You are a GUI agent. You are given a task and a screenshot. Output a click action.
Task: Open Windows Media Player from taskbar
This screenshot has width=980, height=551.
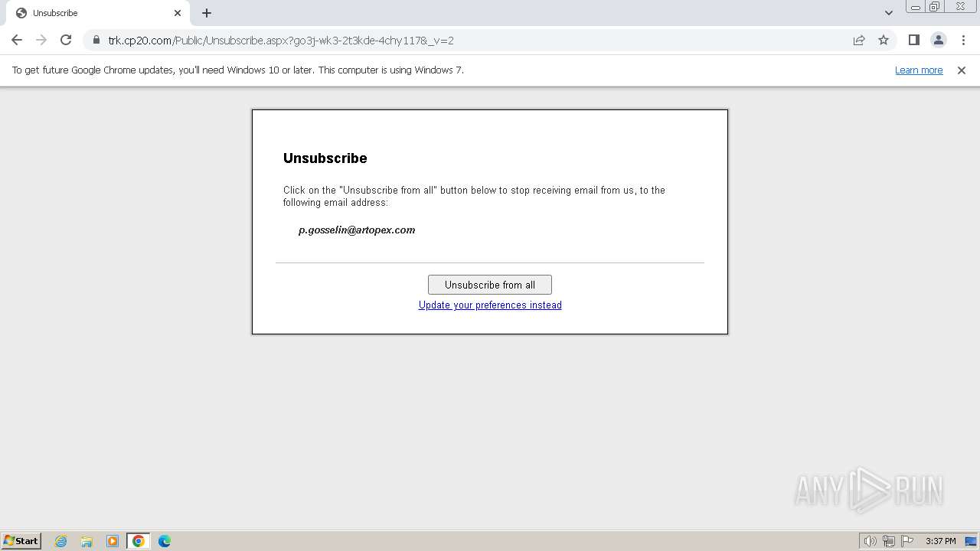pyautogui.click(x=113, y=541)
